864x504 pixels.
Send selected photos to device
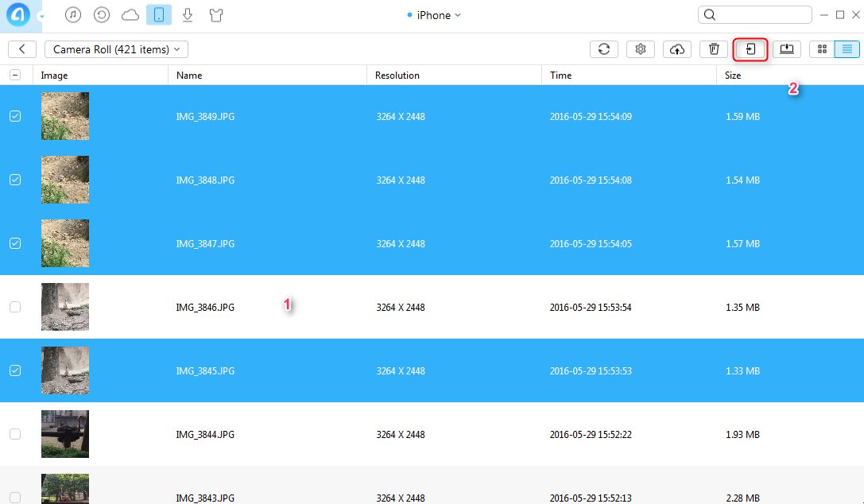click(750, 49)
